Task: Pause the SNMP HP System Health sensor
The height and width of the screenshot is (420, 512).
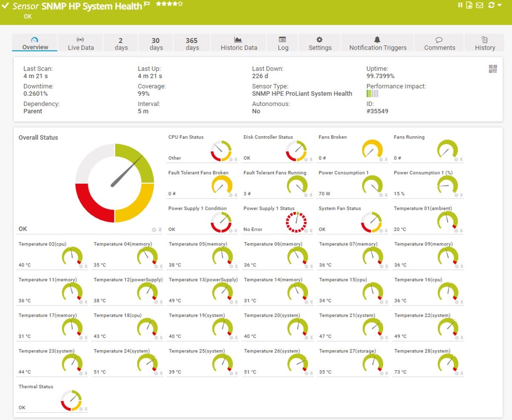Action: point(460,5)
